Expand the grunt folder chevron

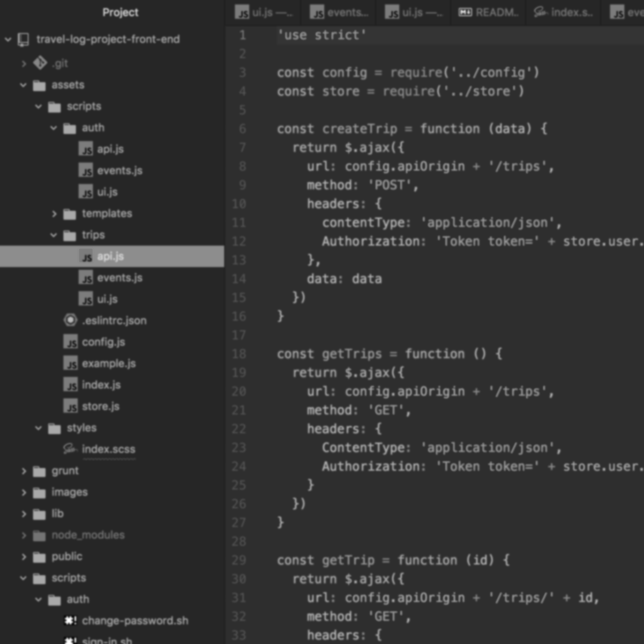(24, 471)
